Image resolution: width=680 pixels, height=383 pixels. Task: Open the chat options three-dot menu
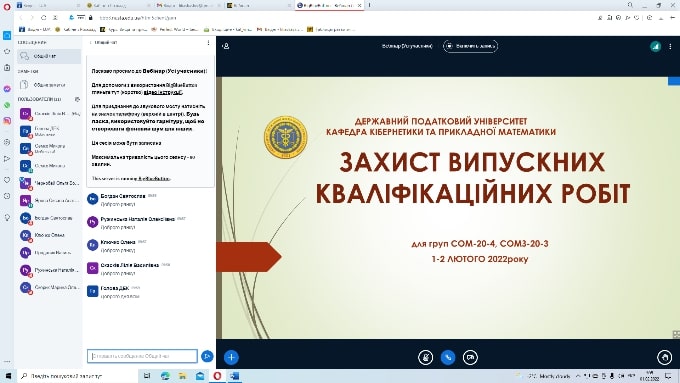pyautogui.click(x=209, y=43)
